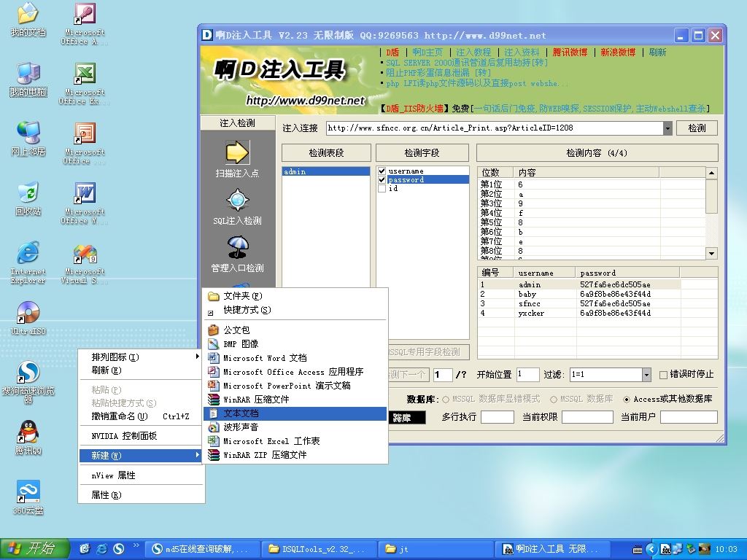
Task: Select MSSQL 数据库显错模式 radio button
Action: coord(446,399)
